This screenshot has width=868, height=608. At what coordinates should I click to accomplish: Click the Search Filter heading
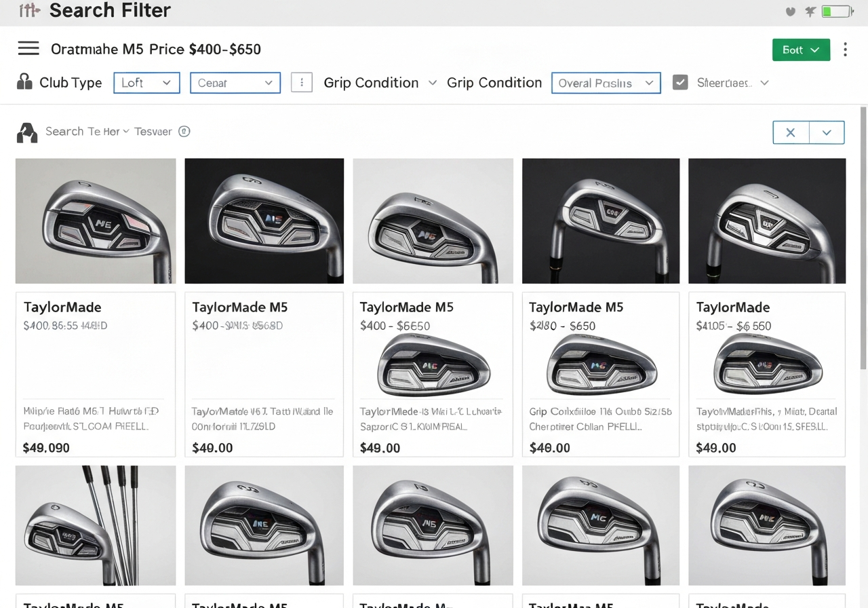click(x=110, y=10)
